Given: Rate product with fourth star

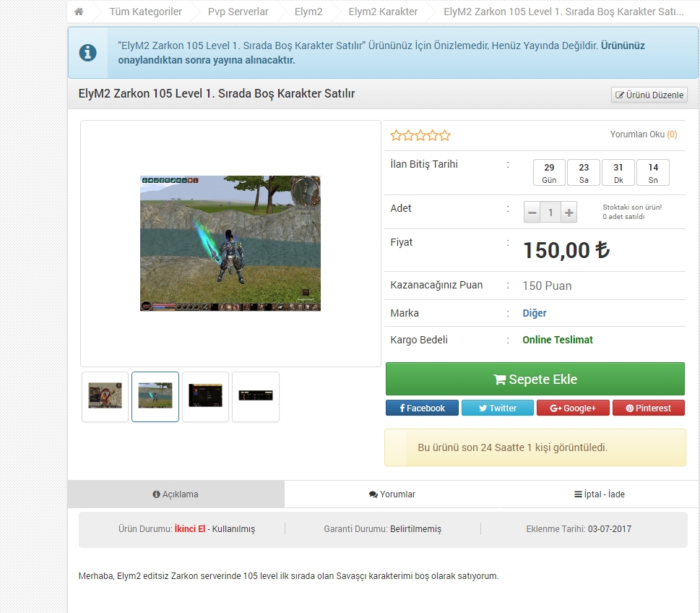Looking at the screenshot, I should 433,135.
